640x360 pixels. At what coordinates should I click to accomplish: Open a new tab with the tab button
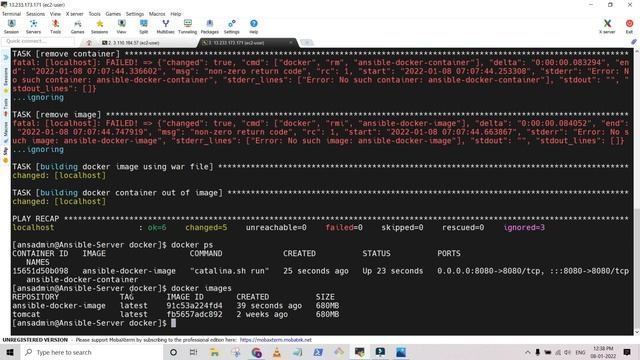[x=307, y=42]
